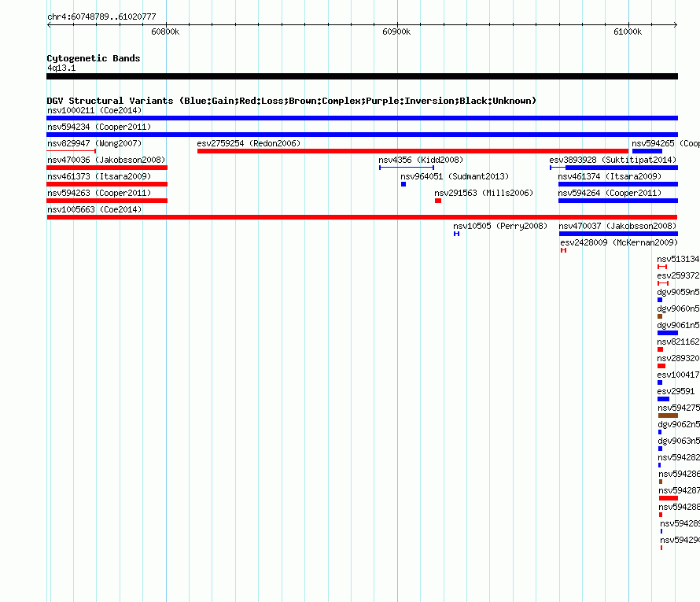
Task: Click the chr4:60748789..61020777 region label
Action: pos(101,17)
